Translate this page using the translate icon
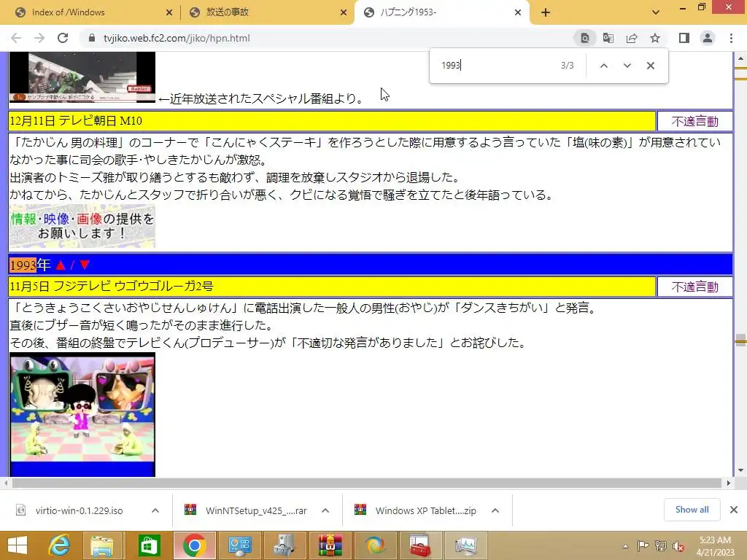This screenshot has width=747, height=560. click(x=608, y=38)
